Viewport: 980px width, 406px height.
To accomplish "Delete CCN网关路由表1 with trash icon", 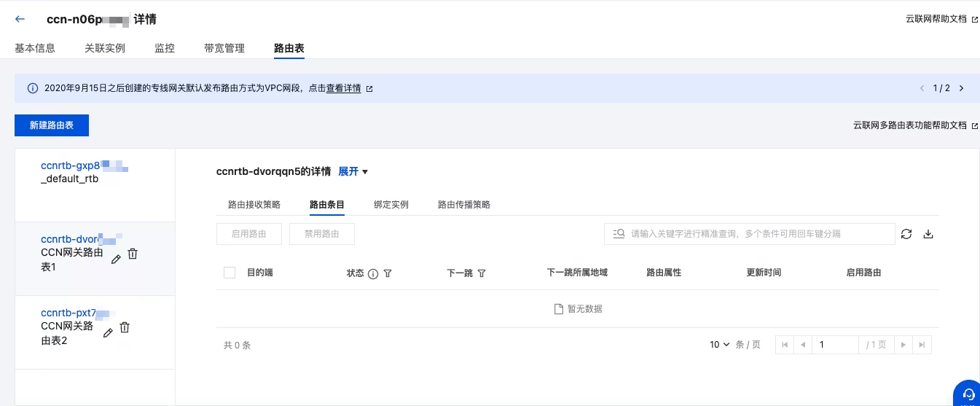I will click(x=133, y=254).
